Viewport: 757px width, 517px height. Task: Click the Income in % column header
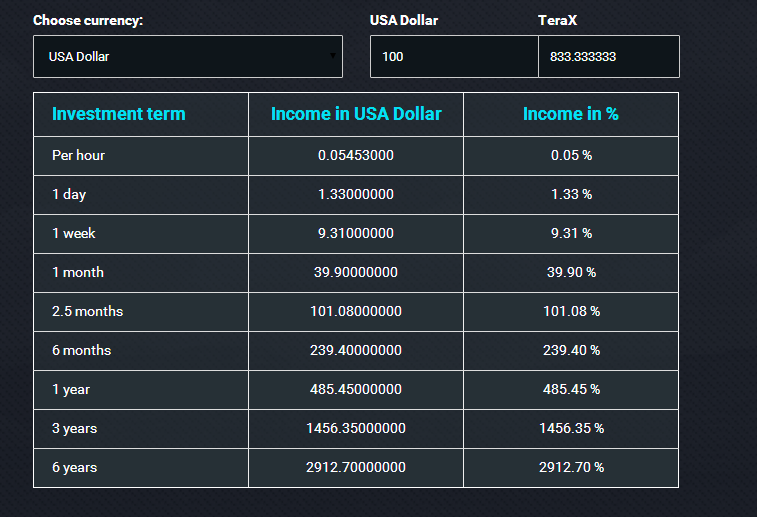click(x=571, y=114)
